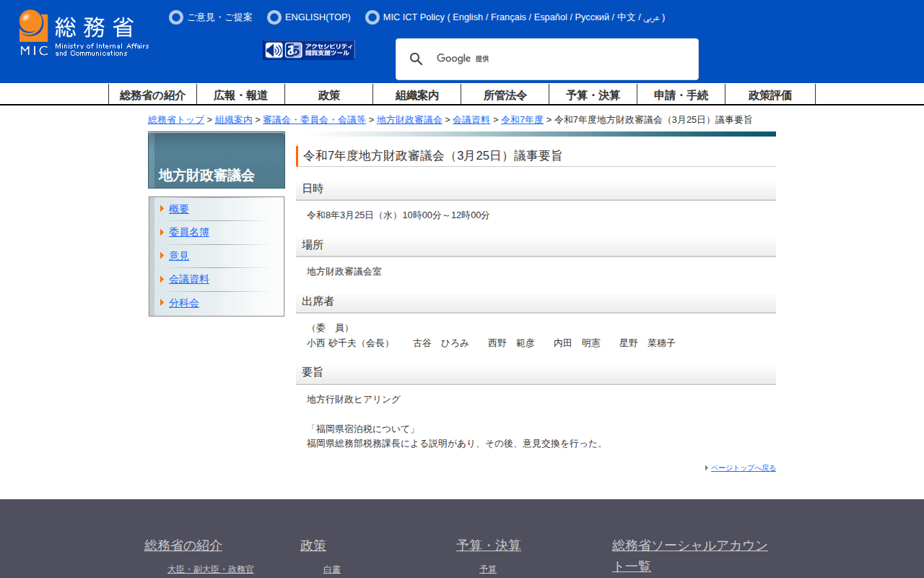Open the 意見 sidebar link
The width and height of the screenshot is (924, 578).
(x=178, y=256)
